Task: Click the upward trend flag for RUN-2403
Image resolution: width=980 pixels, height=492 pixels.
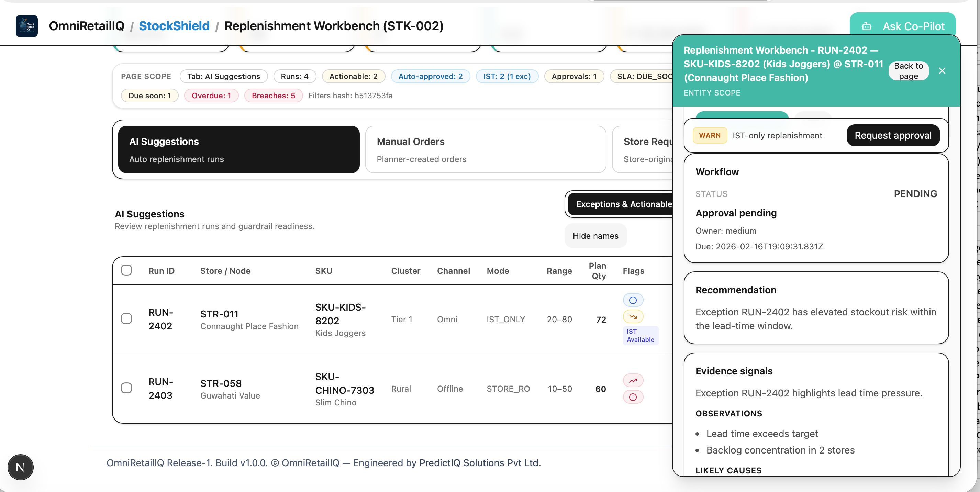Action: [633, 380]
